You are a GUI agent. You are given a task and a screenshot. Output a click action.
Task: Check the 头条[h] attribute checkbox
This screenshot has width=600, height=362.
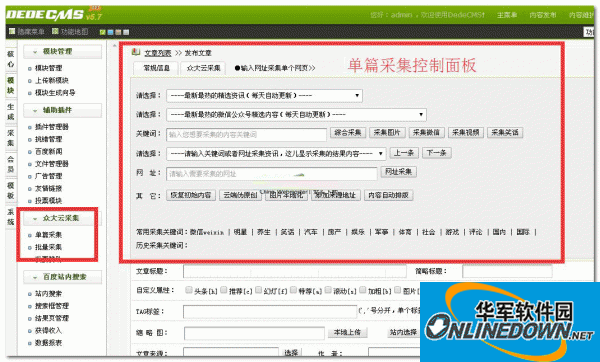[189, 290]
